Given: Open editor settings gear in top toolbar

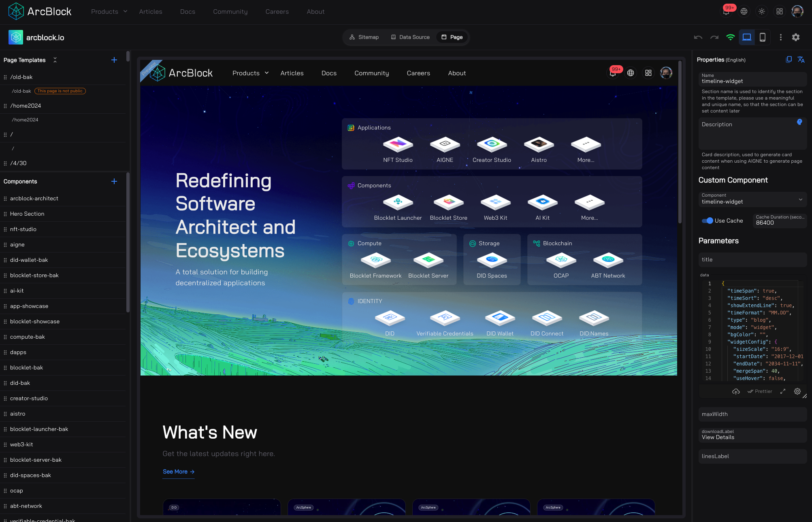Looking at the screenshot, I should pyautogui.click(x=795, y=37).
